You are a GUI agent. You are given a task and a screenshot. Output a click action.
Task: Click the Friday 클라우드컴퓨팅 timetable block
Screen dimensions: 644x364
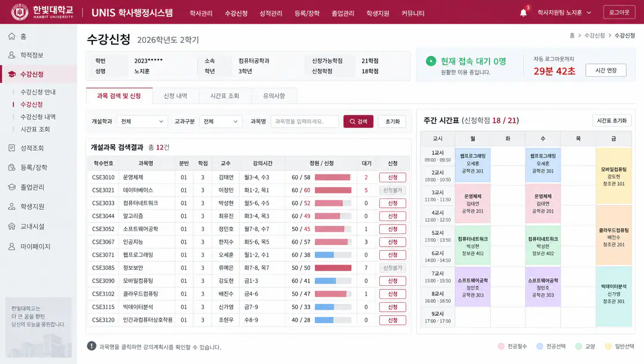(614, 235)
